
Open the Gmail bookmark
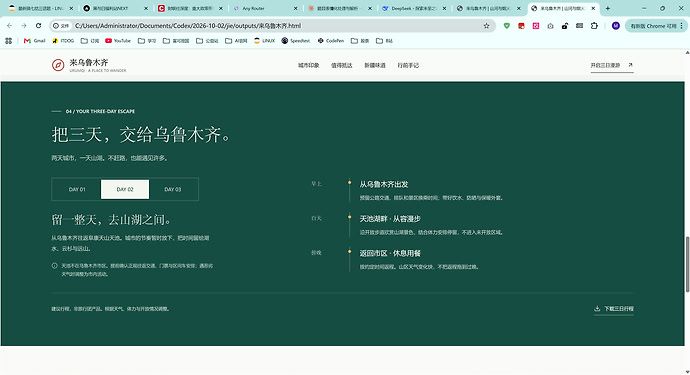point(35,40)
